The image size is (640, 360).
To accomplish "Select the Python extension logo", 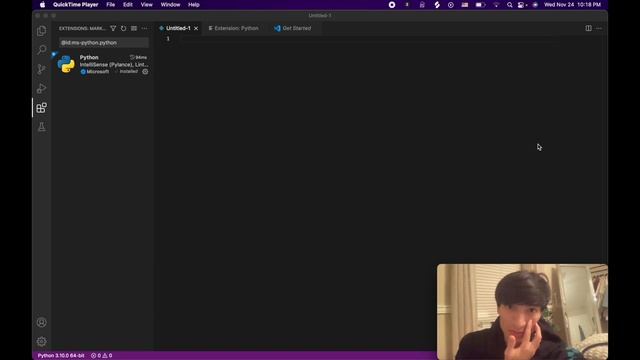I will [66, 64].
